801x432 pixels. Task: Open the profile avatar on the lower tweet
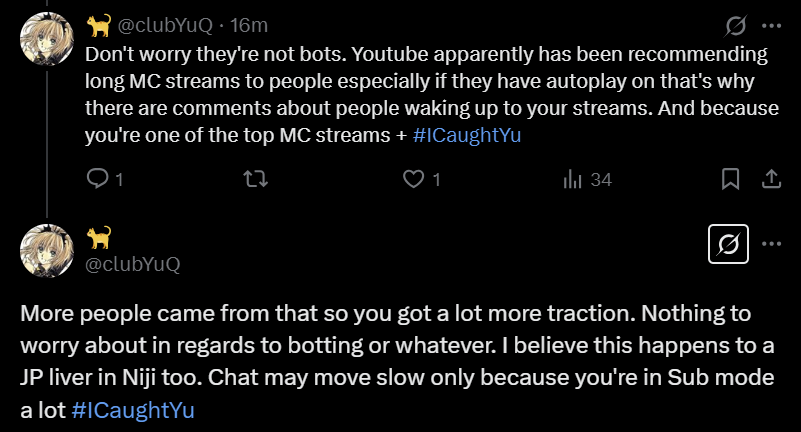coord(47,250)
